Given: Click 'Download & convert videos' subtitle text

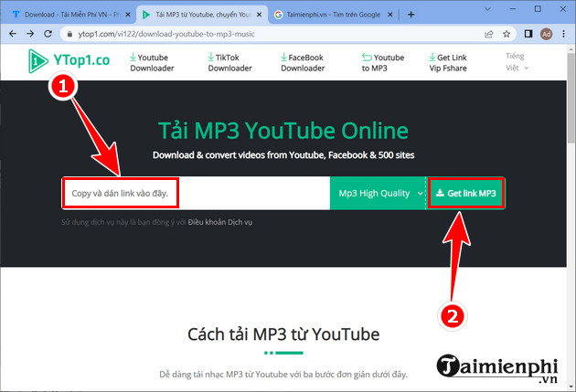Looking at the screenshot, I should point(283,155).
